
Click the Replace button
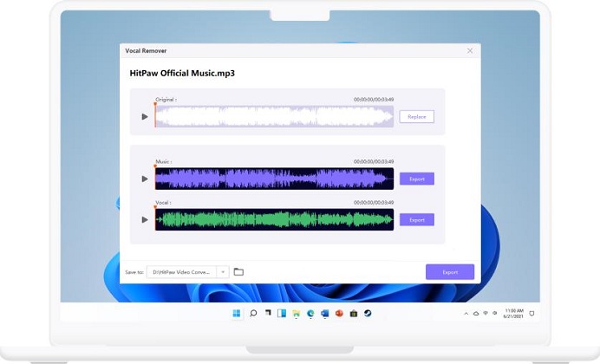[x=417, y=117]
